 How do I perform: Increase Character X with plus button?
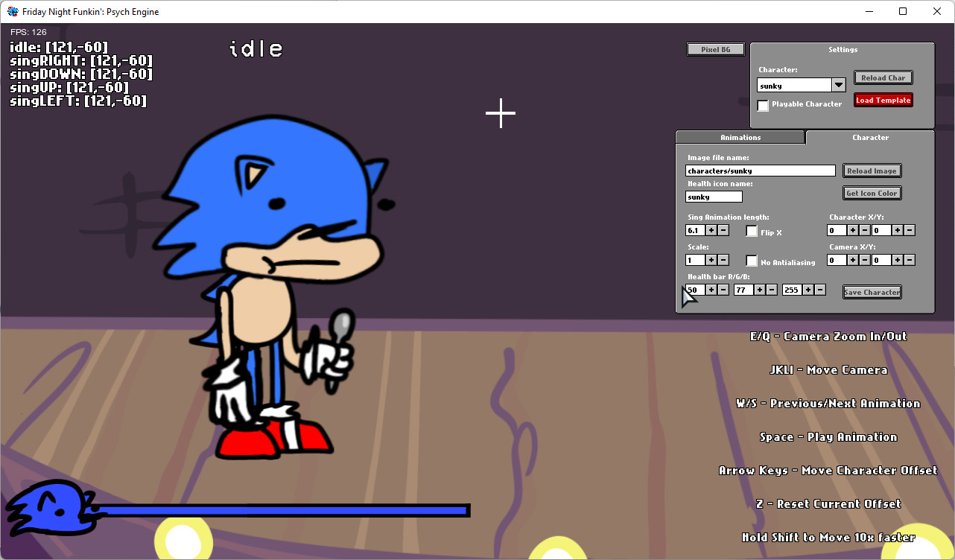coord(853,230)
